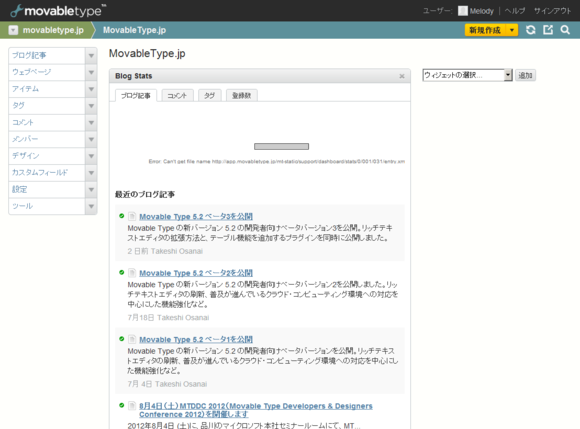Open the Melody user profile link
The height and width of the screenshot is (429, 580).
click(482, 11)
